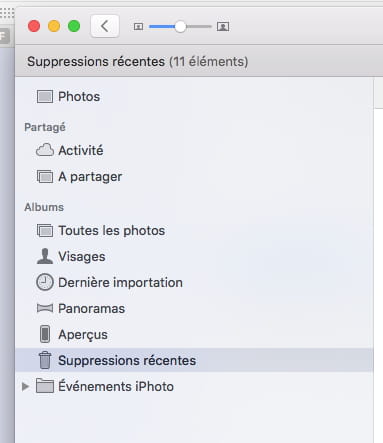Click the Visages person silhouette icon
383x443 pixels.
click(x=45, y=256)
